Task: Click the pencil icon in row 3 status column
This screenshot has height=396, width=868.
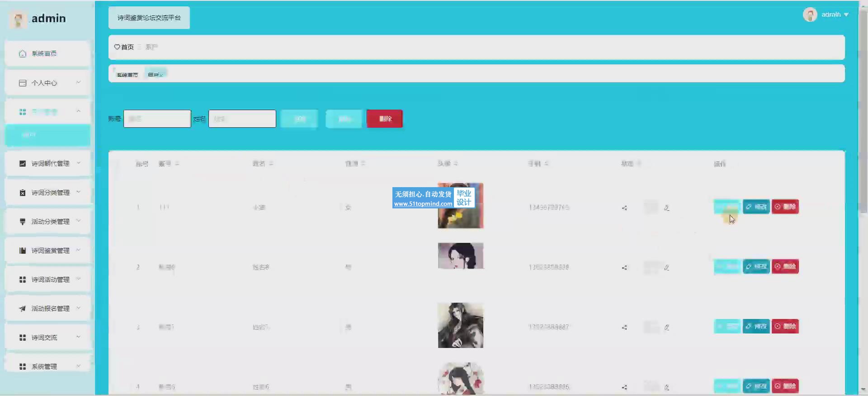Action: pos(666,327)
